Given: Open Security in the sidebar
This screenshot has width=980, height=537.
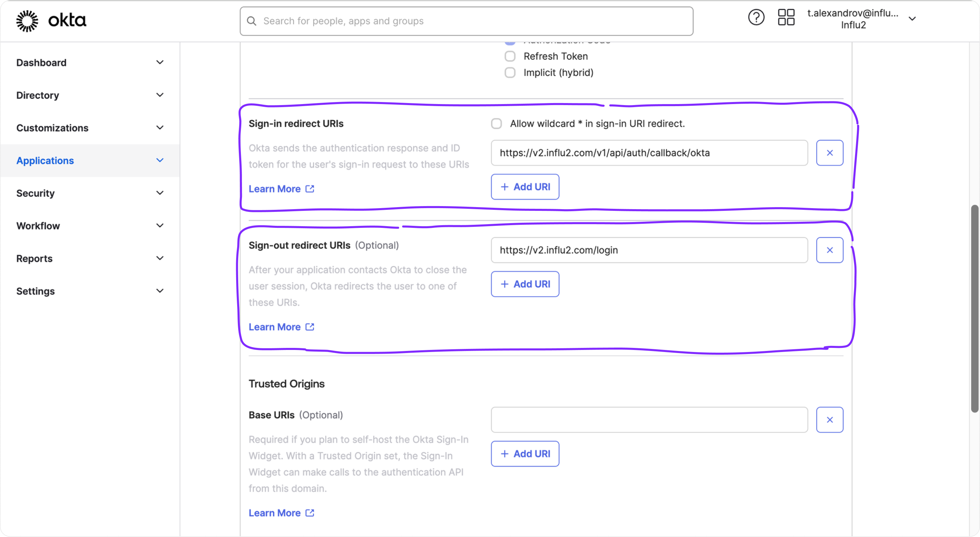Looking at the screenshot, I should pyautogui.click(x=35, y=193).
